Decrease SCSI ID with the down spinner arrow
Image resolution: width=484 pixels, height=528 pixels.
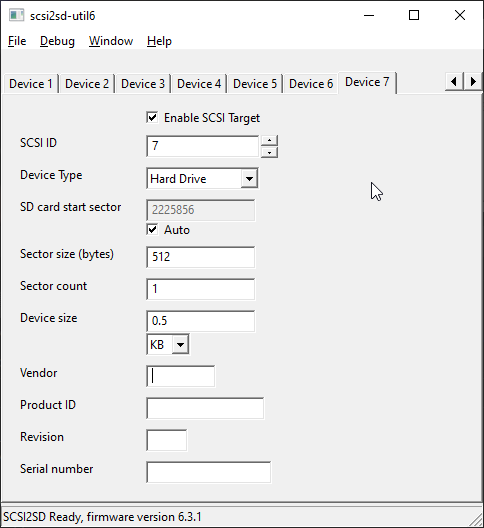pyautogui.click(x=269, y=152)
